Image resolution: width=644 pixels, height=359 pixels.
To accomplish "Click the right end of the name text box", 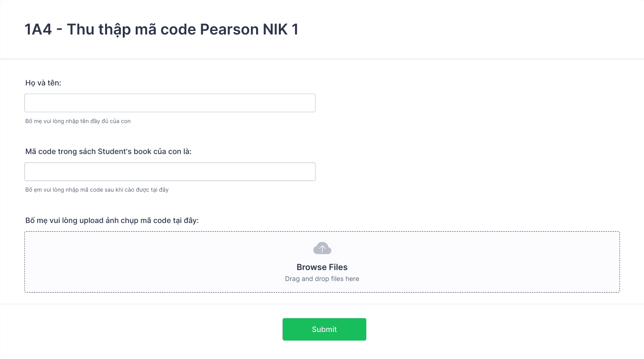I will coord(302,103).
